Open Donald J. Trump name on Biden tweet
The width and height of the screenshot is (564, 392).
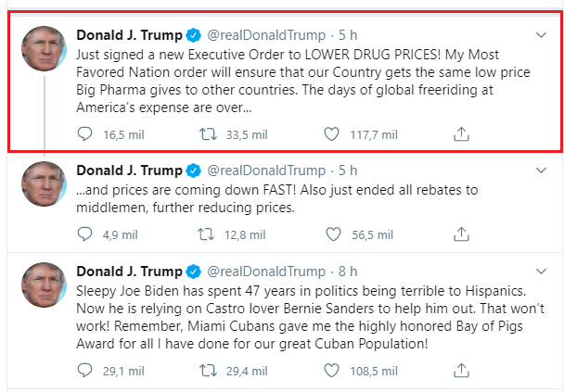pyautogui.click(x=128, y=272)
